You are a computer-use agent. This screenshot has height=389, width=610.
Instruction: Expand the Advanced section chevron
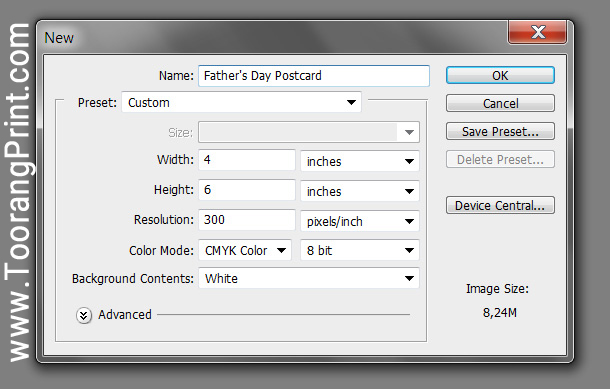tap(84, 315)
